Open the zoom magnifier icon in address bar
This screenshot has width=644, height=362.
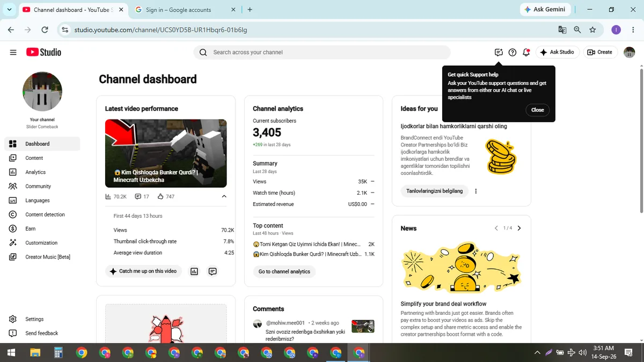tap(577, 30)
